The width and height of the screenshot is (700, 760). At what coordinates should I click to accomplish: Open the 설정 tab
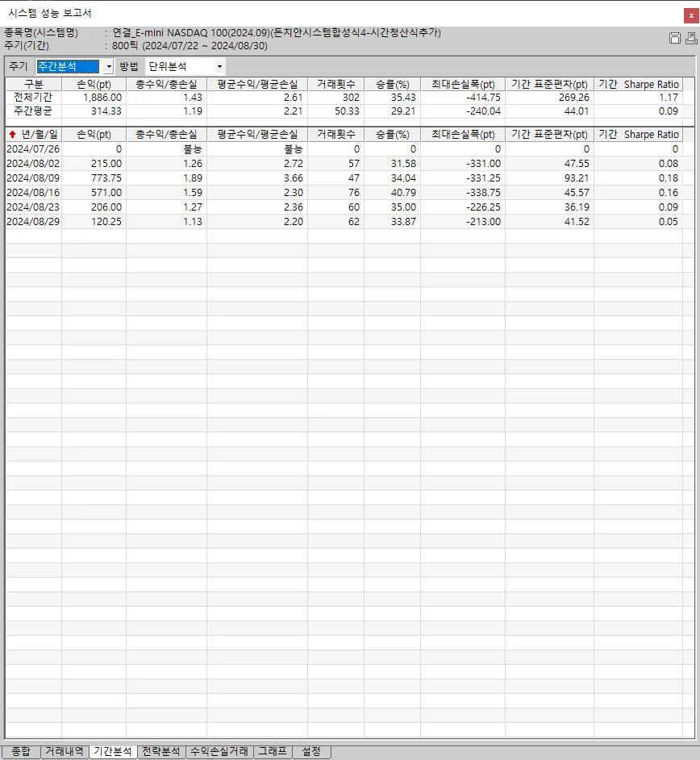coord(311,752)
